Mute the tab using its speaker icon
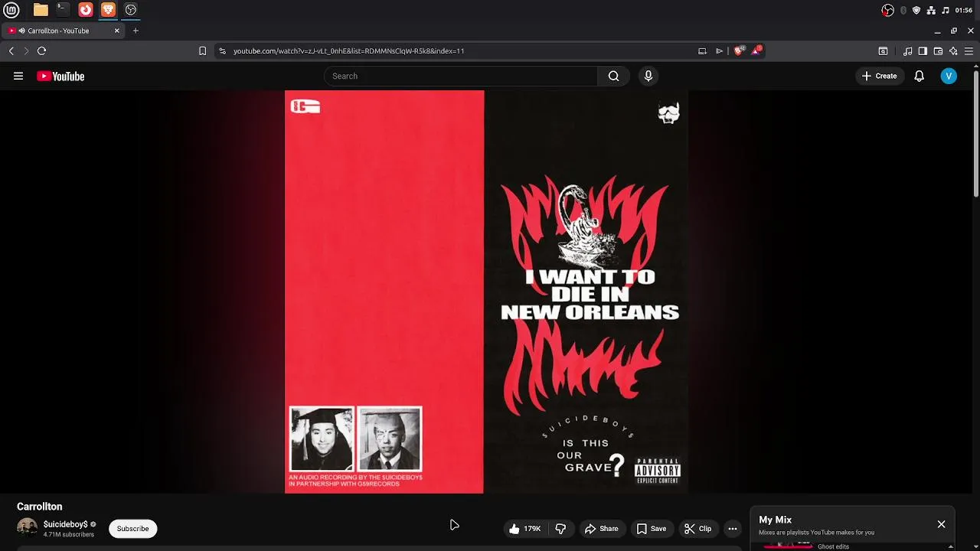Image resolution: width=980 pixels, height=551 pixels. (22, 31)
